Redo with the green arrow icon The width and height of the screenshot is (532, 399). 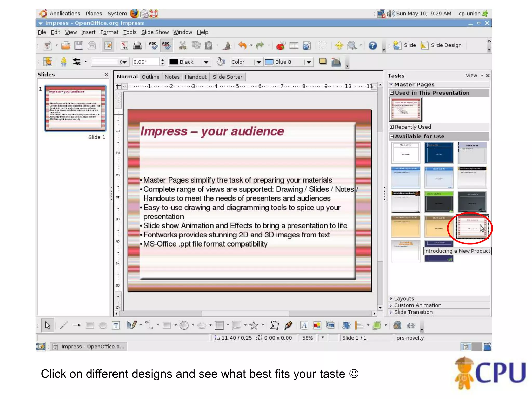260,45
